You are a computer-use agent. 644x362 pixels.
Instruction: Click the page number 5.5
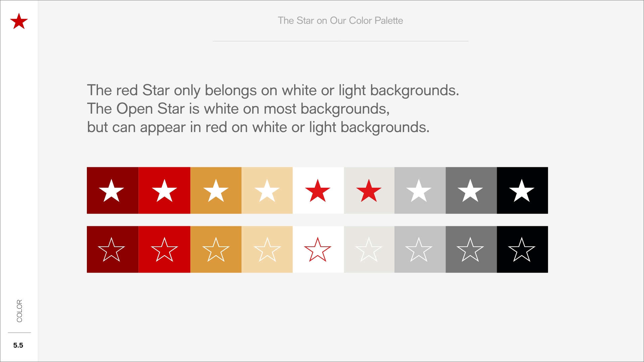point(18,345)
